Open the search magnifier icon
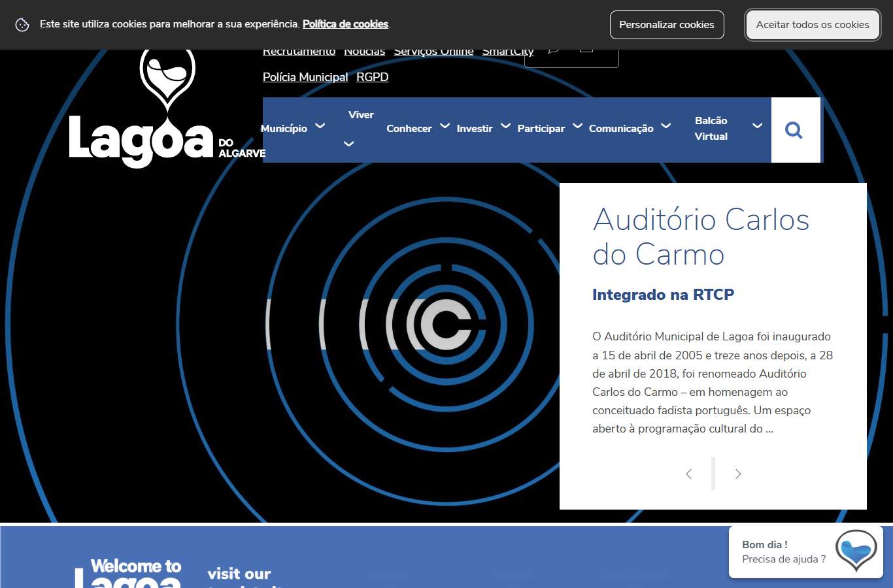Screen dimensions: 893x588 pos(794,130)
